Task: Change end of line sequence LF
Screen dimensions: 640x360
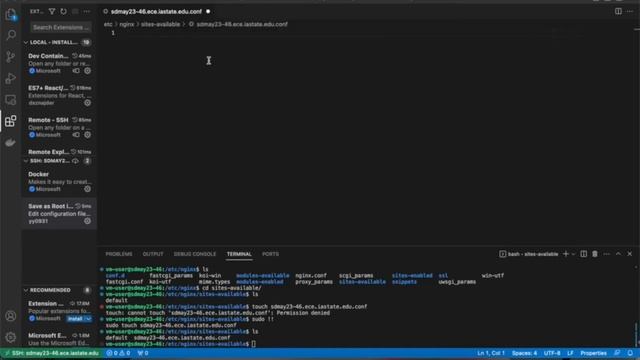Action: tap(570, 353)
